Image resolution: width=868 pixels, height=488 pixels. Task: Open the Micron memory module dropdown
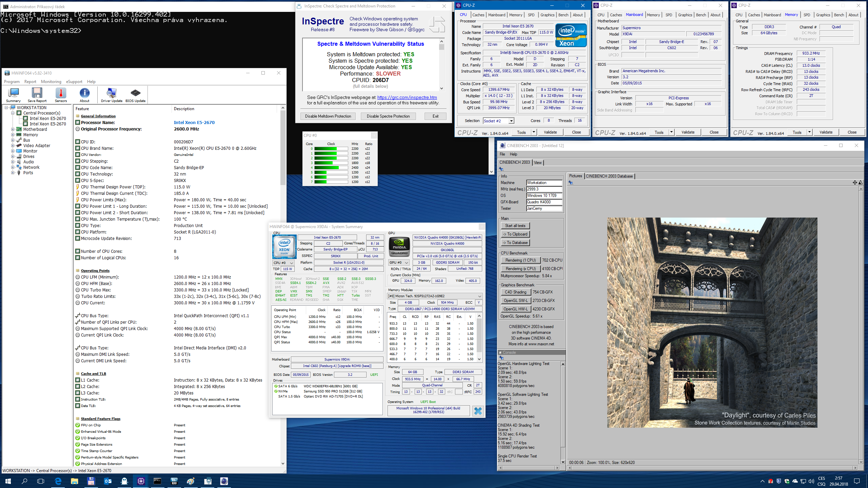point(435,296)
